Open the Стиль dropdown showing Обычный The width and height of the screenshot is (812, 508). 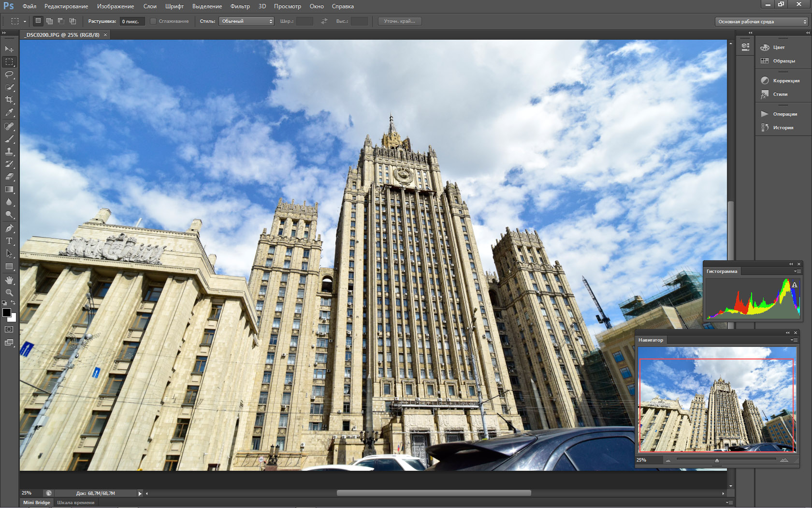pyautogui.click(x=246, y=21)
